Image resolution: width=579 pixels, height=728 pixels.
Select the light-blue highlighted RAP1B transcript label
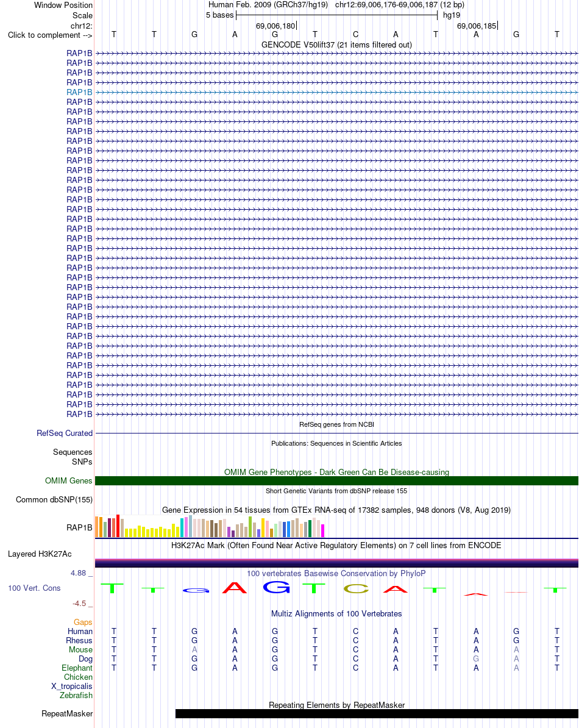(79, 92)
